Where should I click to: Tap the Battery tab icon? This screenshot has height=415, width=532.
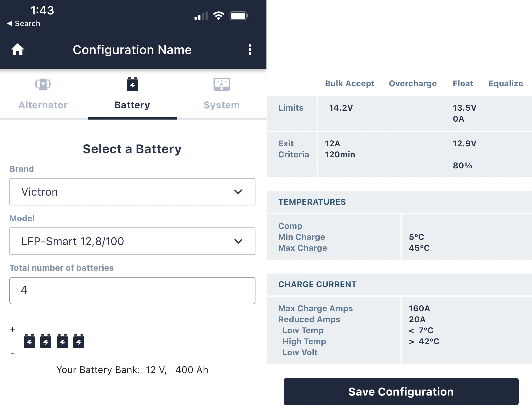point(132,84)
